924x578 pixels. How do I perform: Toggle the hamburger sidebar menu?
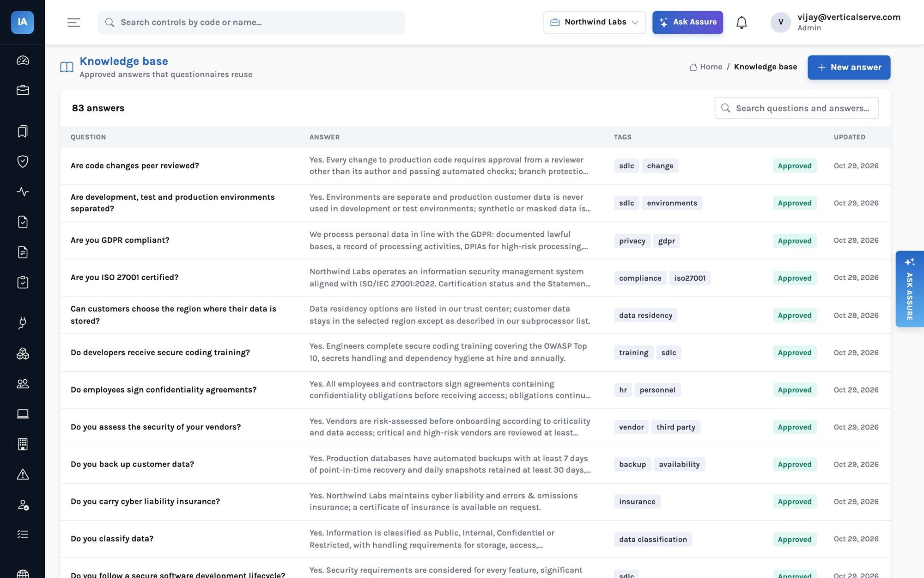coord(74,22)
